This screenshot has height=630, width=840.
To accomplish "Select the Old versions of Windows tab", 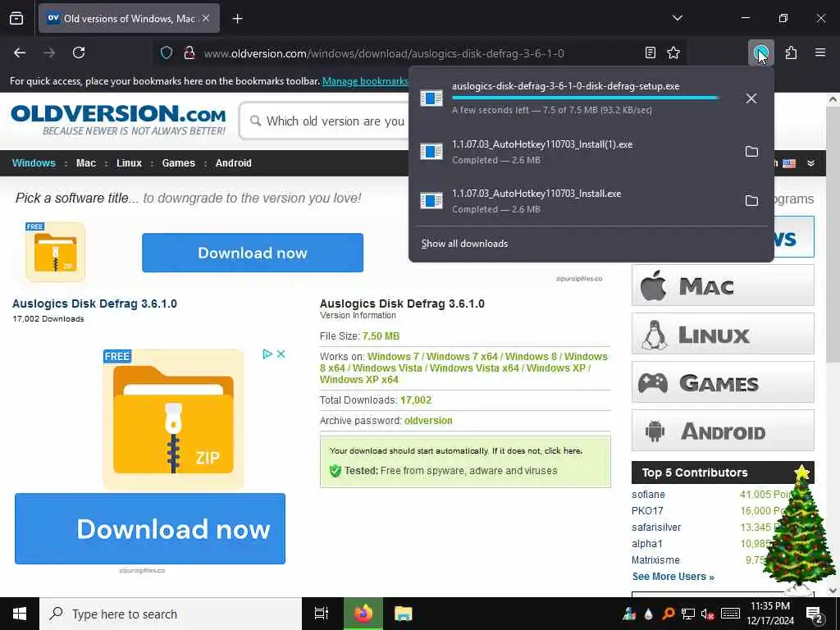I will point(129,19).
